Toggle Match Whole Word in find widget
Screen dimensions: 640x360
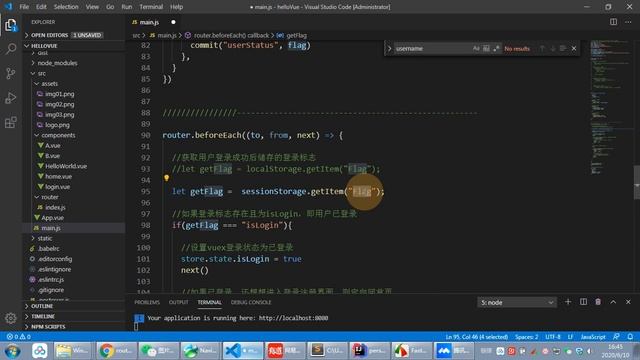tap(486, 49)
